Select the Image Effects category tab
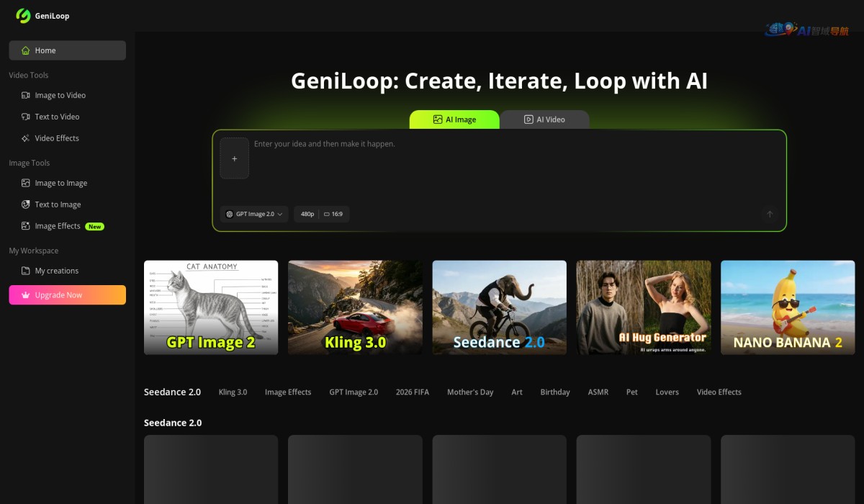 click(288, 392)
